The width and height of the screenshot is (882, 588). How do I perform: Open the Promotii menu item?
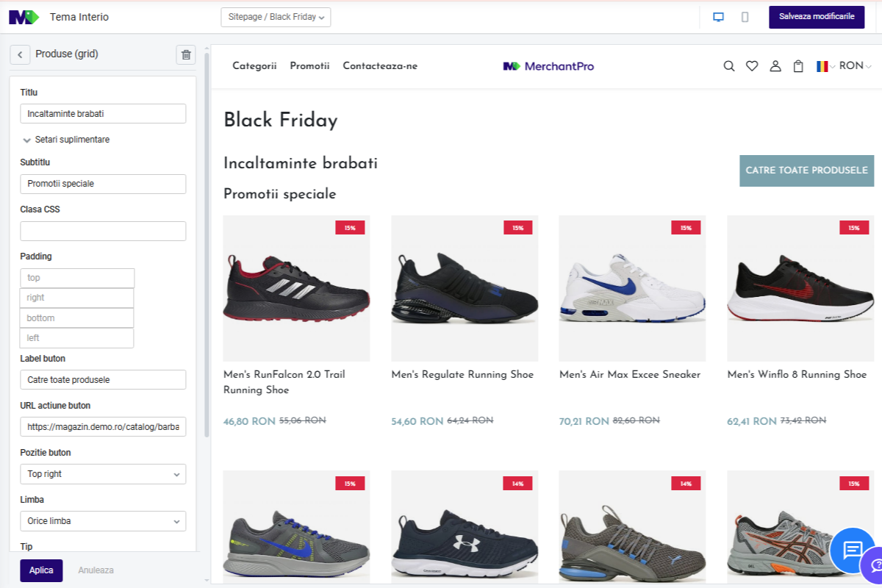click(x=309, y=66)
